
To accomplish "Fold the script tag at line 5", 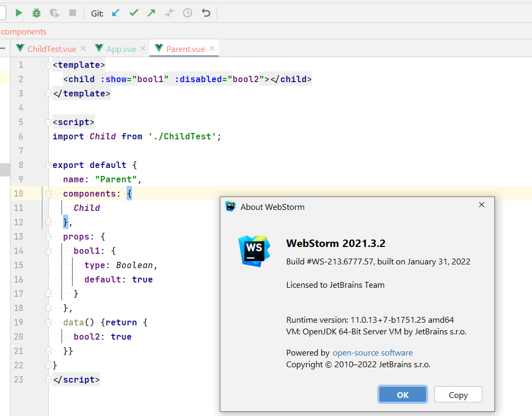I will click(x=48, y=122).
